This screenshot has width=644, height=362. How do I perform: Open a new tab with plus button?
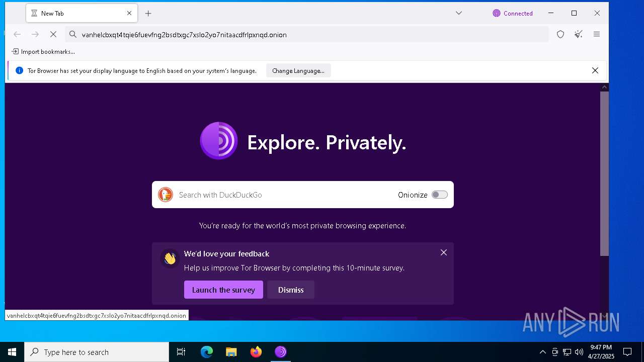point(148,14)
